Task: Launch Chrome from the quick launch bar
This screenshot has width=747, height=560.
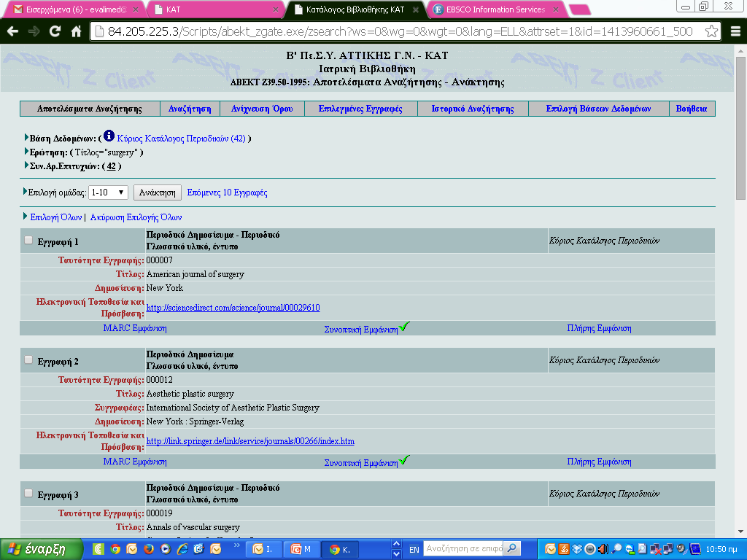Action: point(115,549)
